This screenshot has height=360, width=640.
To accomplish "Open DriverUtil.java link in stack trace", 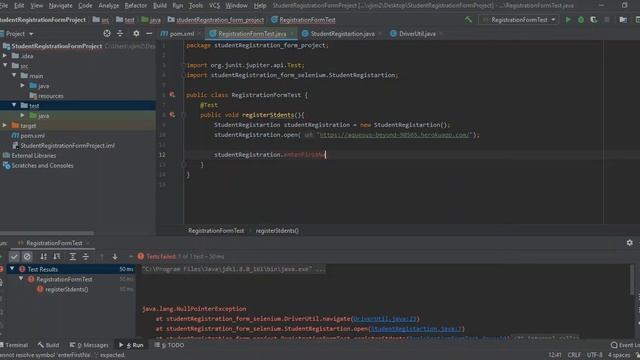I will coord(384,319).
